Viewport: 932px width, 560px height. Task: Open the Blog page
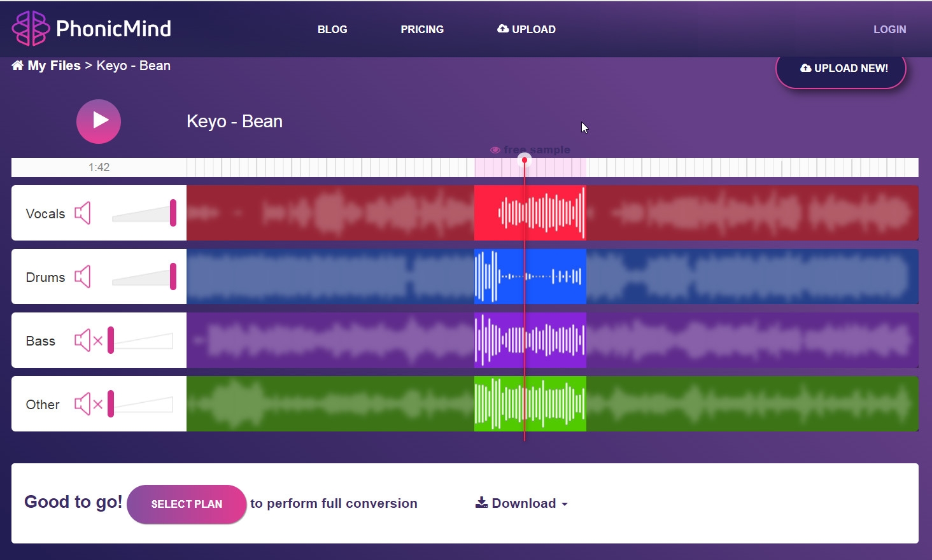[332, 29]
